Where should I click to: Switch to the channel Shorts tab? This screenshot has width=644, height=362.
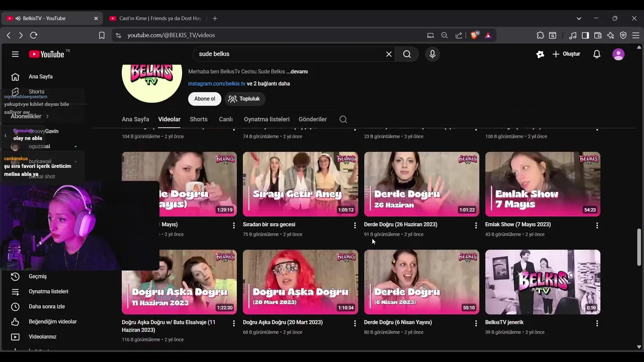point(199,119)
